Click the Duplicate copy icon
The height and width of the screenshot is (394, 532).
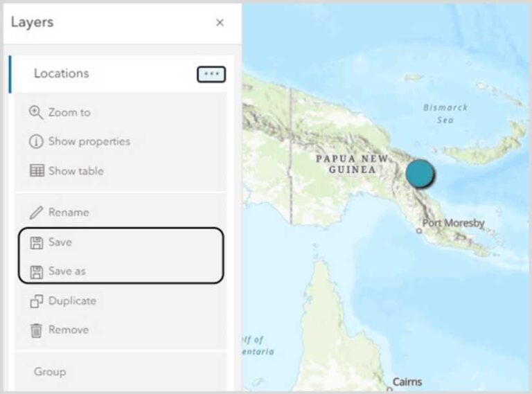[x=37, y=301]
